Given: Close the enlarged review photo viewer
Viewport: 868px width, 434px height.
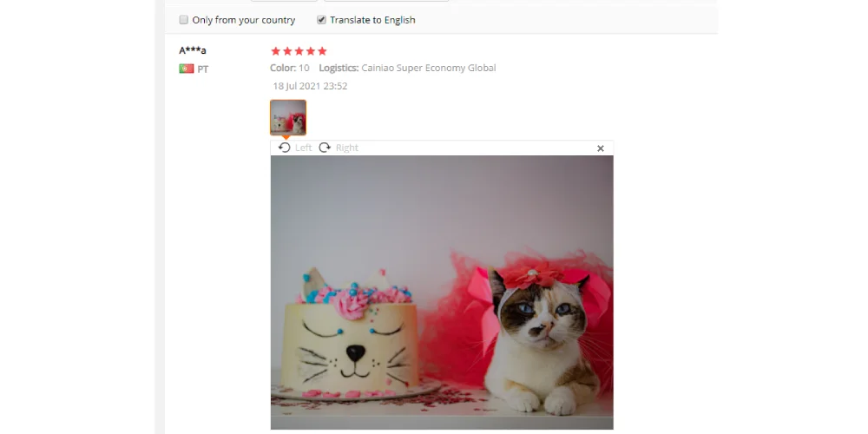Looking at the screenshot, I should [x=601, y=148].
